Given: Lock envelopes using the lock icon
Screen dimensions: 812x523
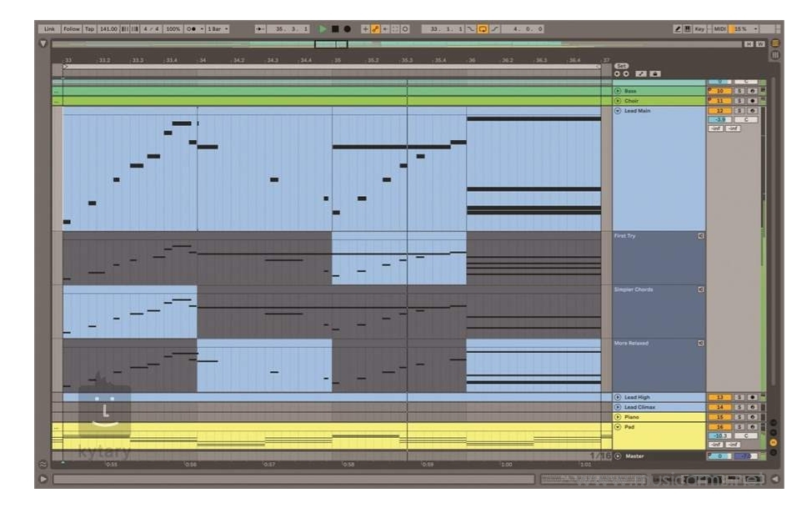Looking at the screenshot, I should pyautogui.click(x=656, y=74).
